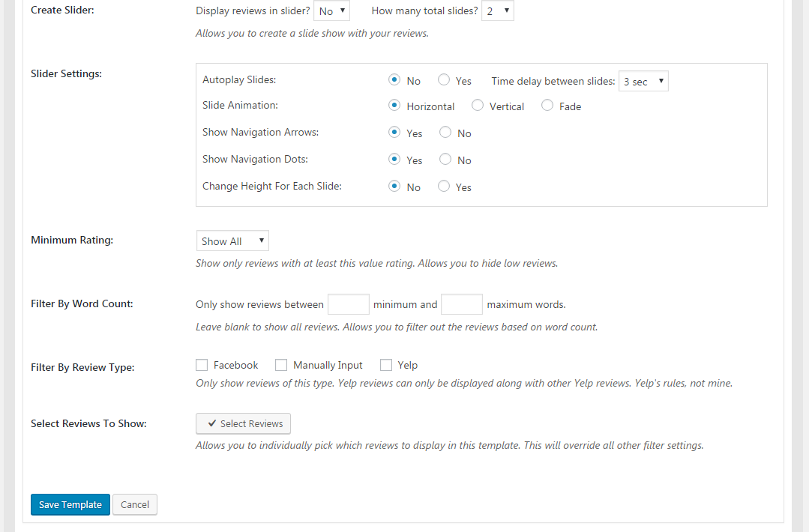The image size is (809, 532).
Task: Tick the Manually Input checkbox
Action: 281,365
